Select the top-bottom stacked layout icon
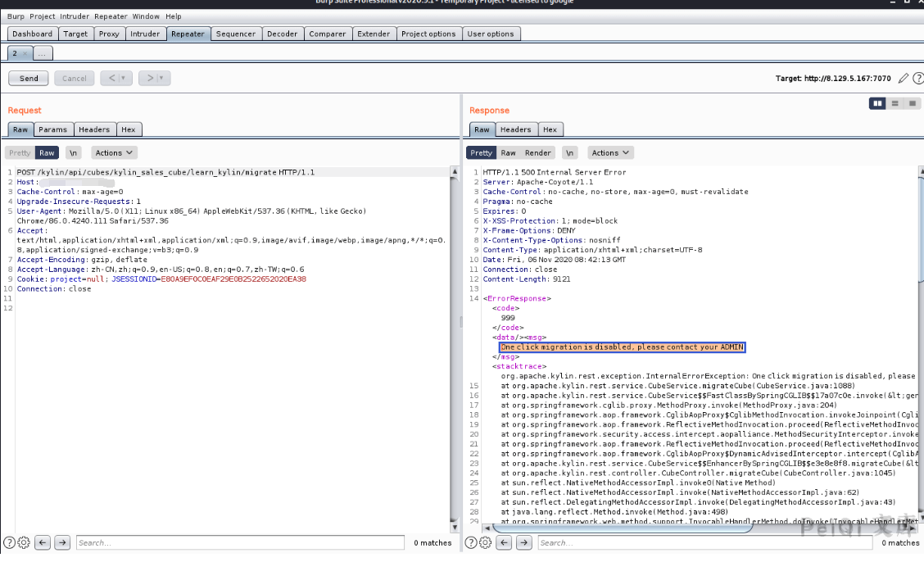The image size is (924, 562). (x=895, y=103)
